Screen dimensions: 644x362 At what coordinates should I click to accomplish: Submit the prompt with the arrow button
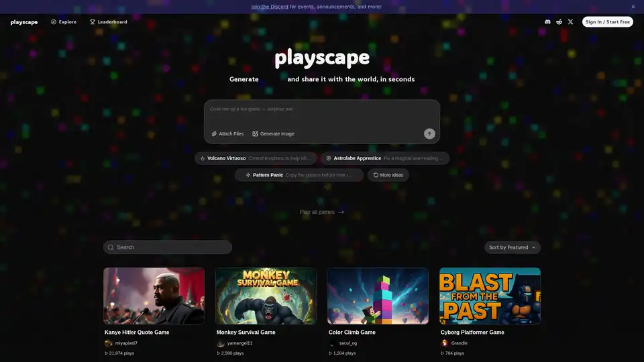tap(429, 133)
